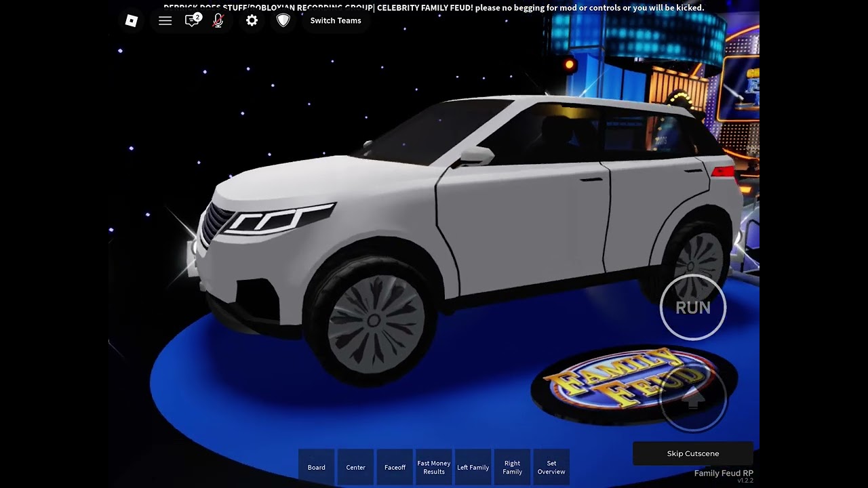Select the Faceoff camera button
Screen dimensions: 868x488
click(x=395, y=467)
